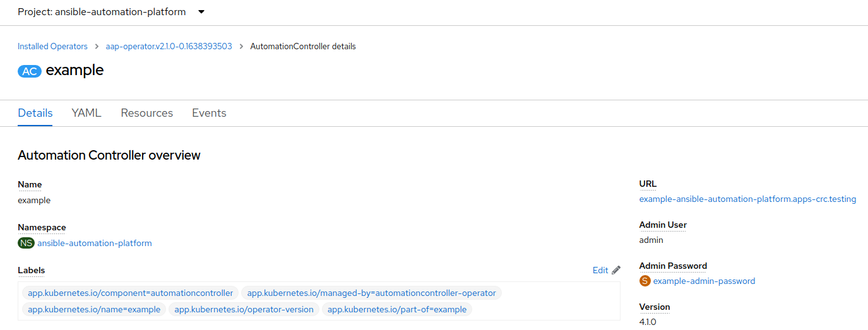868x330 pixels.
Task: Click Edit labels link
Action: 600,270
